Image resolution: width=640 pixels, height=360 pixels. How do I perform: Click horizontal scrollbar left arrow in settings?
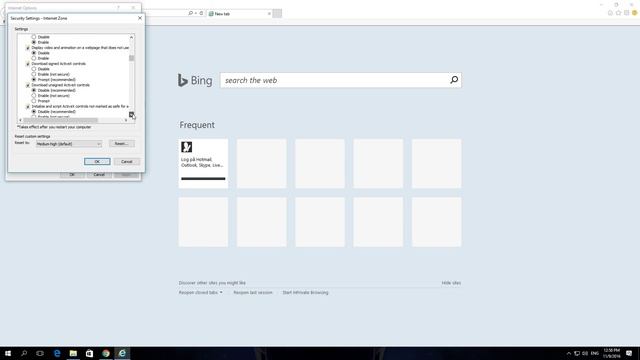tap(20, 120)
